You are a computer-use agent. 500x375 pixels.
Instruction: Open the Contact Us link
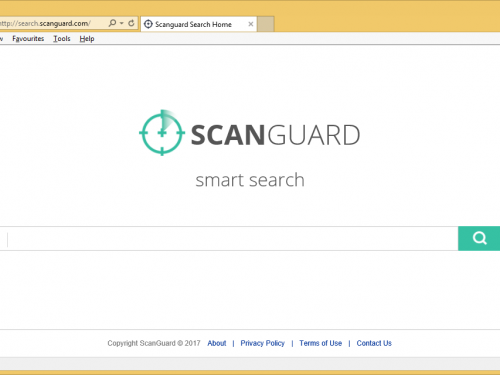[x=374, y=343]
